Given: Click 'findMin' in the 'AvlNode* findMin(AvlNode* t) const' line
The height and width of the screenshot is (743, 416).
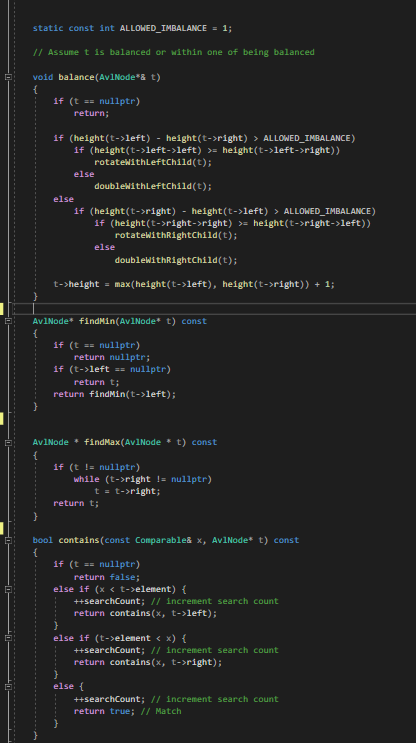Looking at the screenshot, I should point(97,321).
